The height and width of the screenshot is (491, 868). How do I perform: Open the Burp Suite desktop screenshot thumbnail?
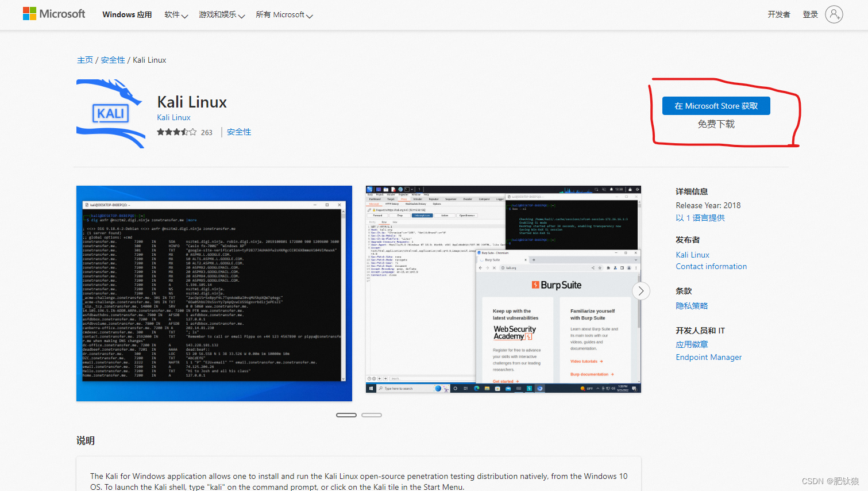[x=503, y=289]
